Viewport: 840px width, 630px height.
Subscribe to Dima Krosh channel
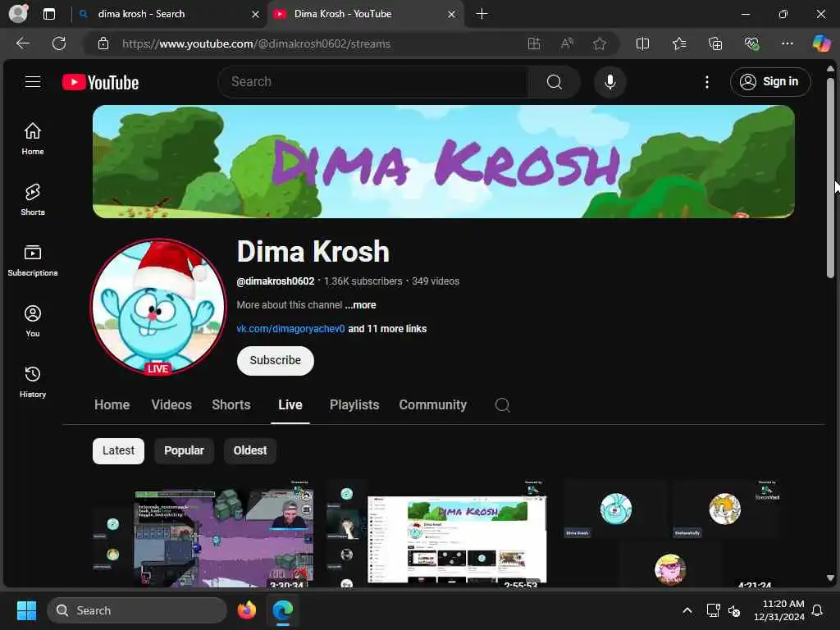[x=276, y=361]
